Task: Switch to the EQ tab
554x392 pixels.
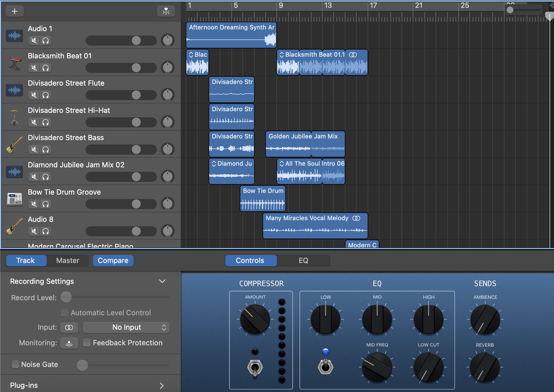Action: 303,260
